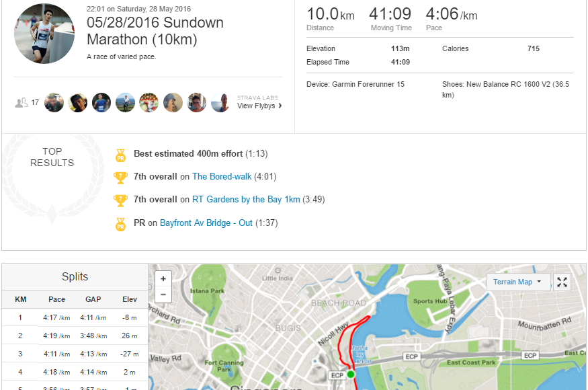The image size is (588, 390).
Task: Open the Terrain Map dropdown
Action: (518, 282)
